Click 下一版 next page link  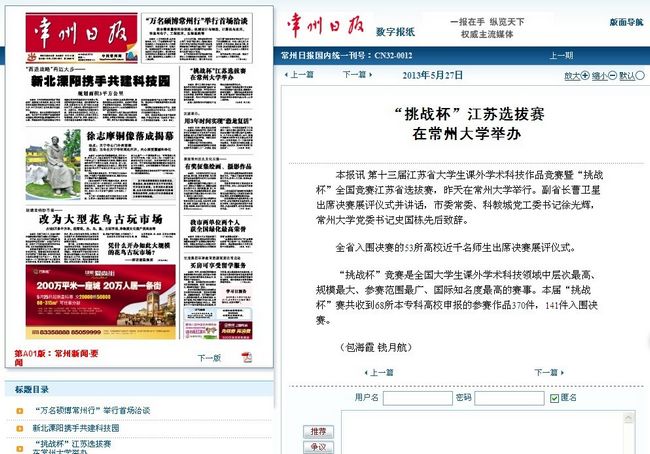(x=209, y=357)
